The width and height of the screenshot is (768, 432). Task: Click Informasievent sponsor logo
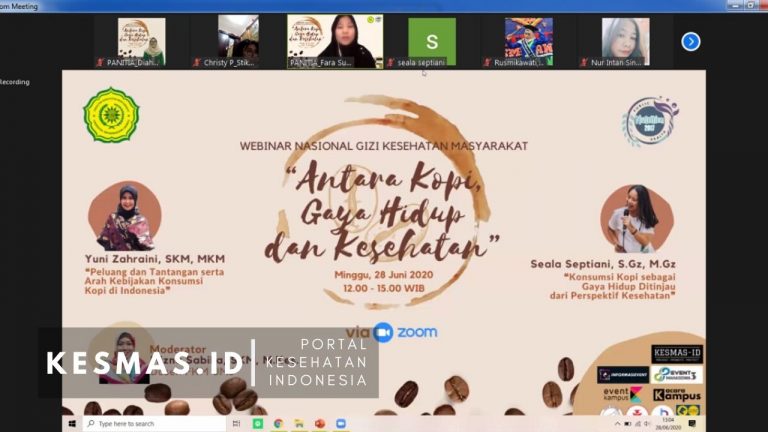click(623, 375)
